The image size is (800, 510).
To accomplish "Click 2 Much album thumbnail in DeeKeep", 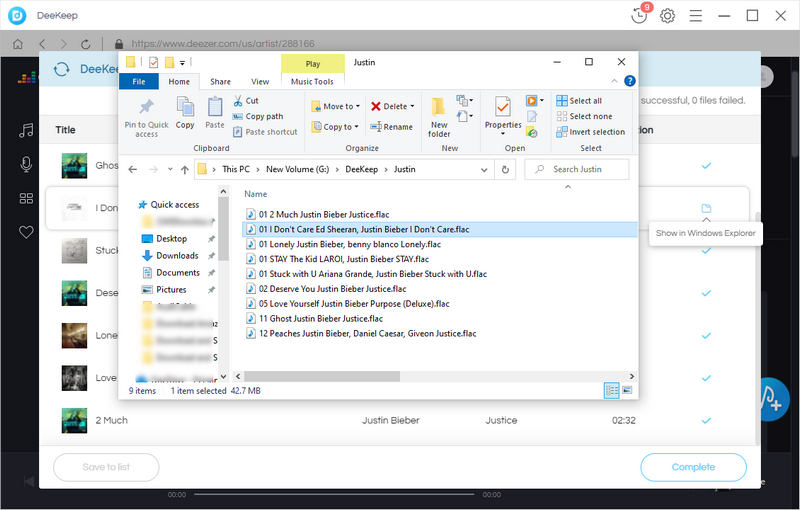I will 74,421.
